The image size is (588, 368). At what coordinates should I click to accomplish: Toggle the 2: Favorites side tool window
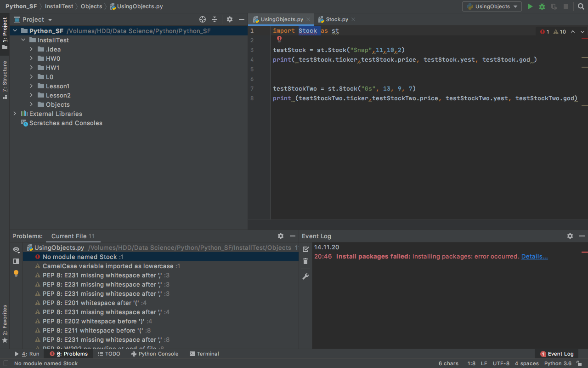pyautogui.click(x=5, y=324)
